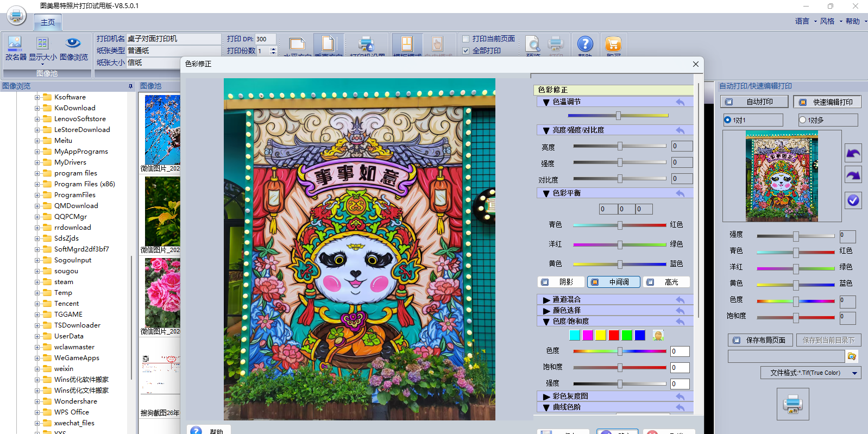Click the 保存布局页面 button

[x=760, y=340]
